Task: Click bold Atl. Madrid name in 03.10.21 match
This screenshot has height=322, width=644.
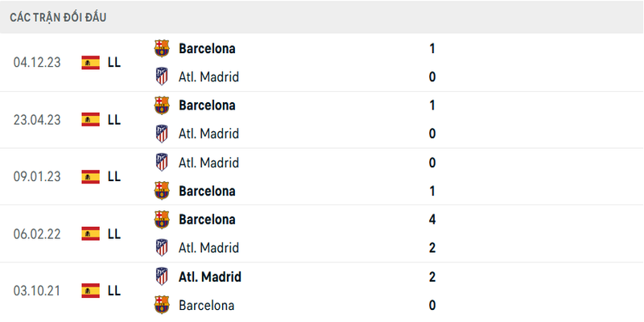Action: 209,277
